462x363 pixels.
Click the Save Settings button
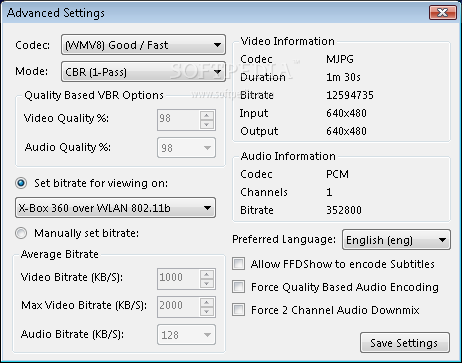tap(405, 342)
